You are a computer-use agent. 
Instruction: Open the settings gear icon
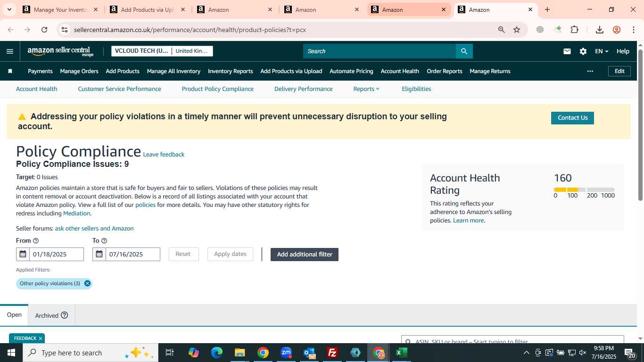click(583, 51)
